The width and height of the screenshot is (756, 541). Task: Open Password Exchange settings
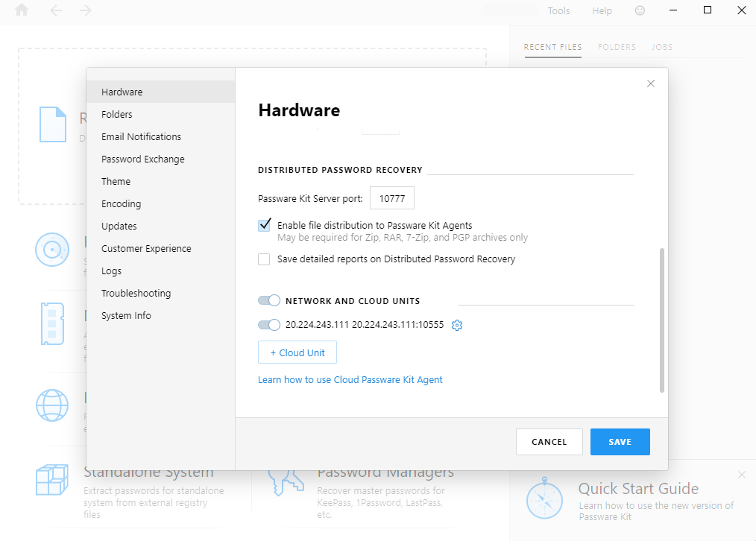pos(160,159)
